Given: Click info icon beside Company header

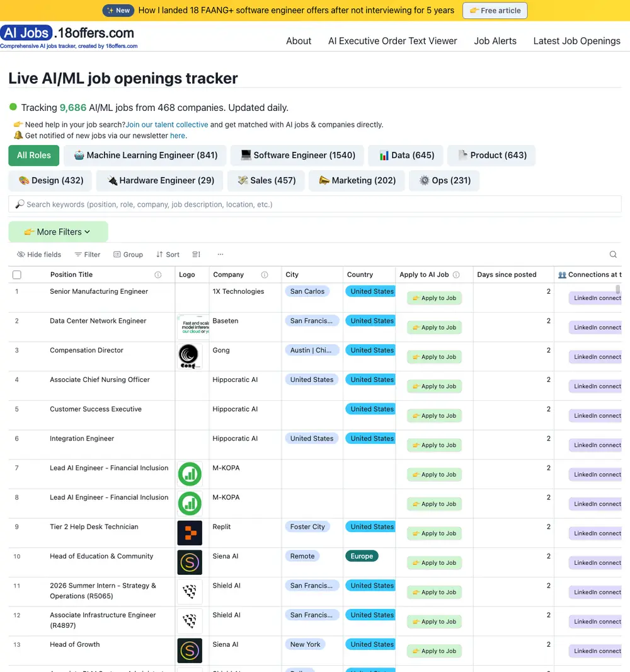Looking at the screenshot, I should click(x=265, y=275).
